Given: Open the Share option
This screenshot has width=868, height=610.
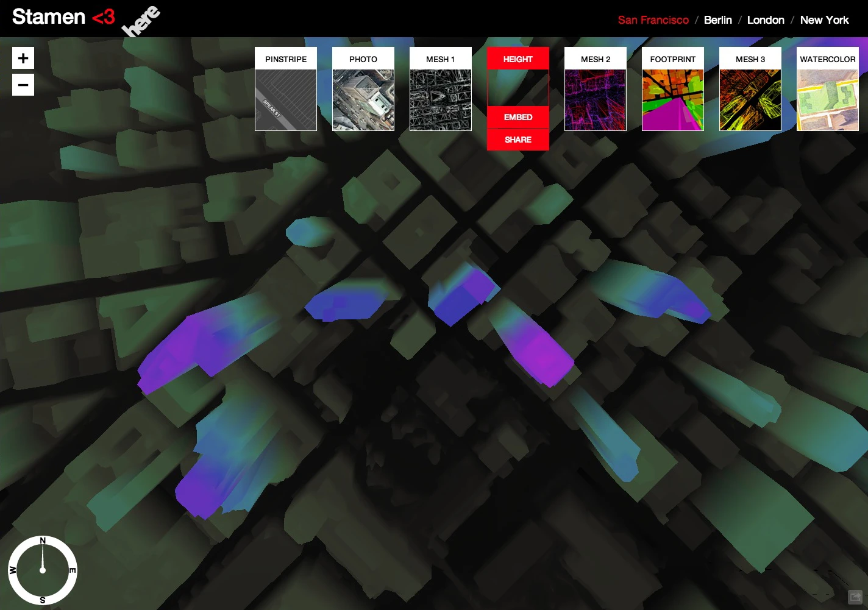Looking at the screenshot, I should tap(518, 140).
